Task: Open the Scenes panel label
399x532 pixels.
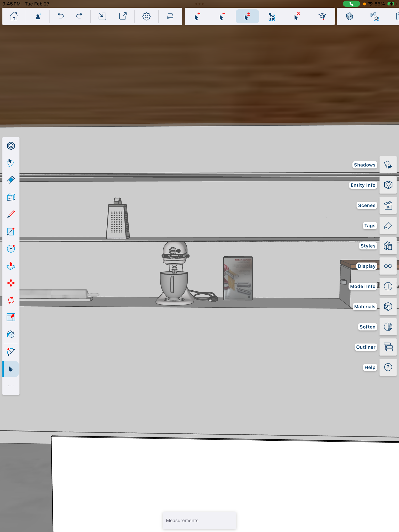Action: [x=367, y=205]
